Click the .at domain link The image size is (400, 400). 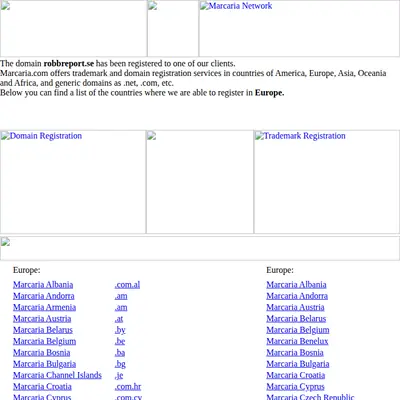(x=119, y=319)
